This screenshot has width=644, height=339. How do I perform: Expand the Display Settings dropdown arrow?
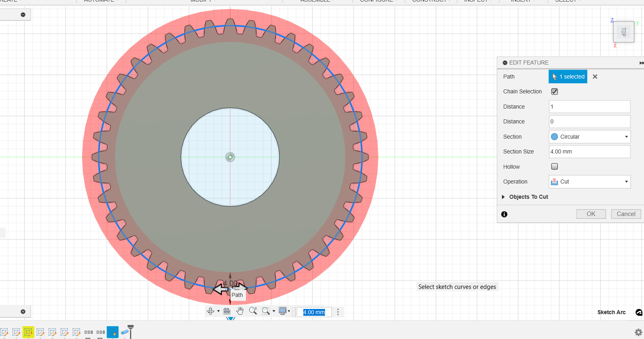pyautogui.click(x=289, y=311)
